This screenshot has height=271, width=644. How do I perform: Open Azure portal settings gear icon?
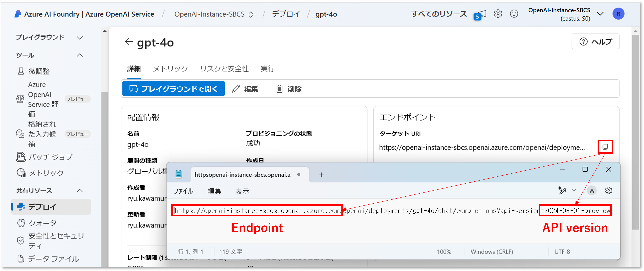click(498, 14)
